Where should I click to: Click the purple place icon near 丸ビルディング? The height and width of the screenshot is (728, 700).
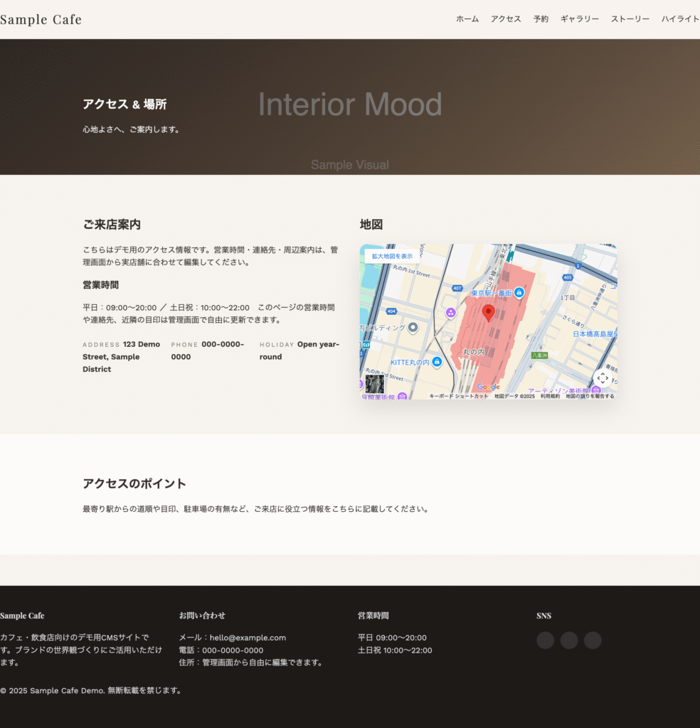450,313
